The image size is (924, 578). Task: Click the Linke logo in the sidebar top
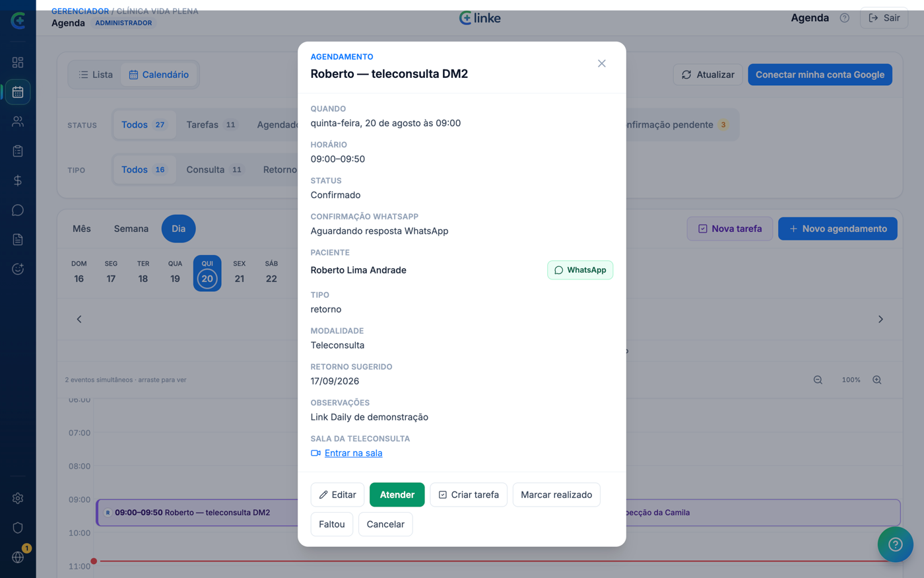(18, 20)
